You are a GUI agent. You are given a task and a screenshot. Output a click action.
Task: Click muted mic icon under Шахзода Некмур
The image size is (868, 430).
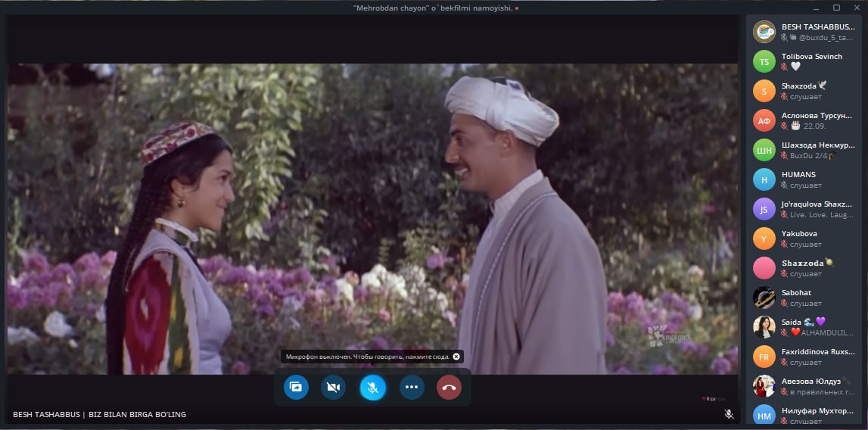point(784,156)
